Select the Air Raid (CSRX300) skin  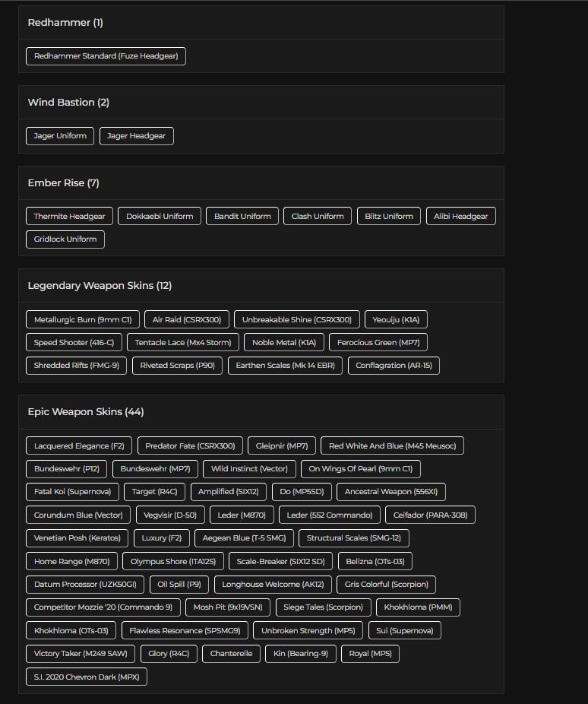(x=187, y=320)
